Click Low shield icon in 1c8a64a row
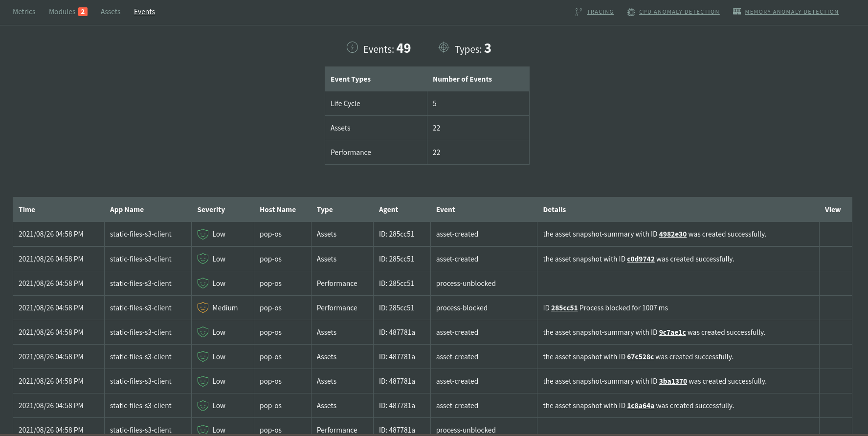The image size is (868, 436). [x=203, y=405]
